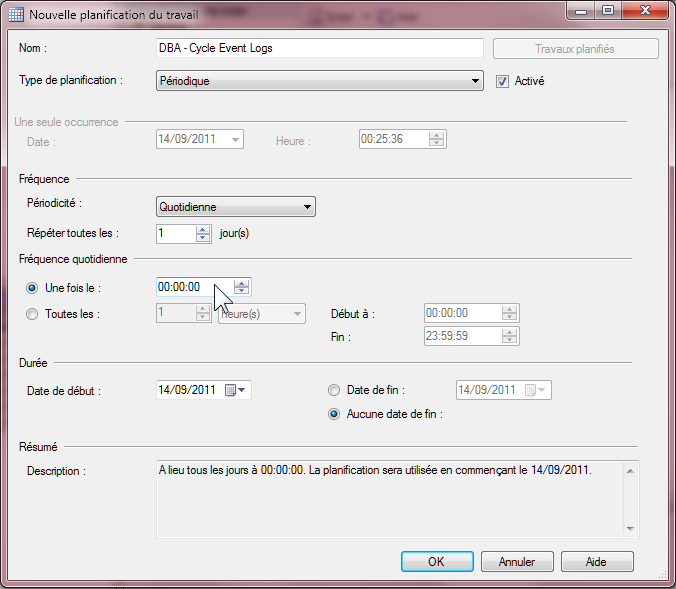Toggle the Activé checkbox
676x589 pixels.
(503, 81)
